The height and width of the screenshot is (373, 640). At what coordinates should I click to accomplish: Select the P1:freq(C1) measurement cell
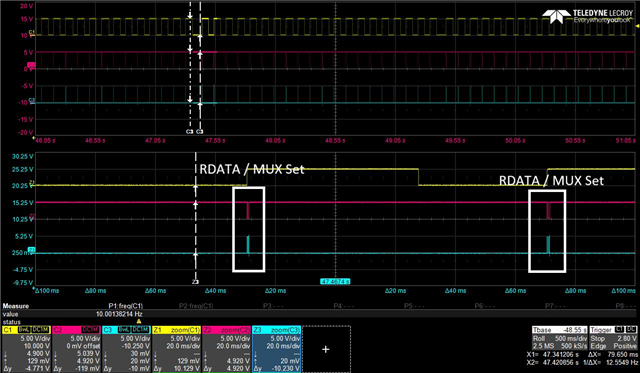(x=126, y=306)
